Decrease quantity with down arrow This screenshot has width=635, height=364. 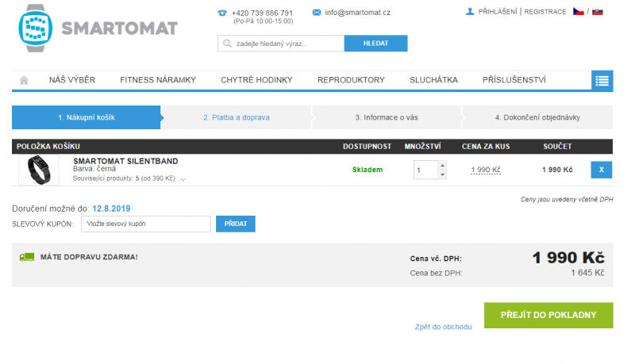[x=442, y=174]
